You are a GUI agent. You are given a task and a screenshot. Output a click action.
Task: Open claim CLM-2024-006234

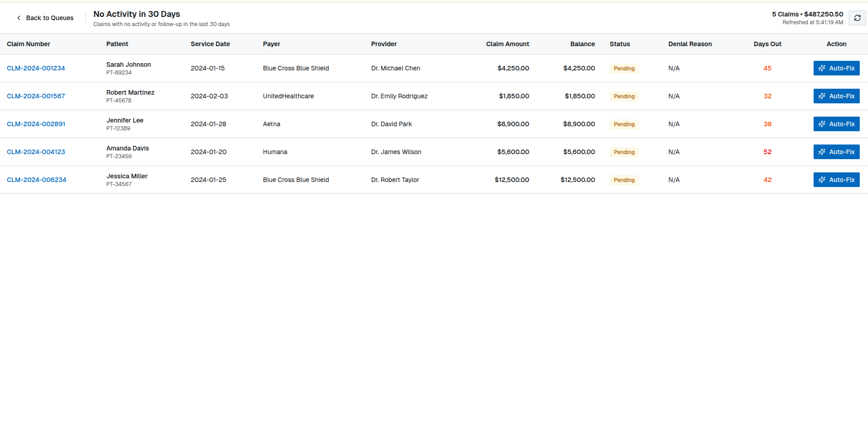coord(37,180)
